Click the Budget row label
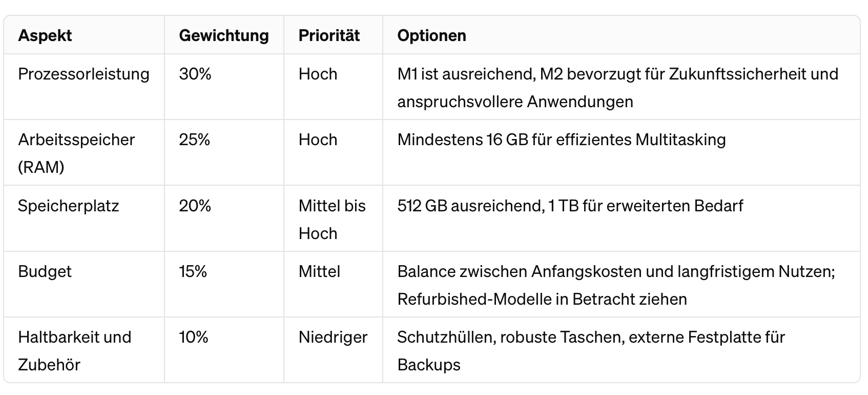 pos(45,271)
